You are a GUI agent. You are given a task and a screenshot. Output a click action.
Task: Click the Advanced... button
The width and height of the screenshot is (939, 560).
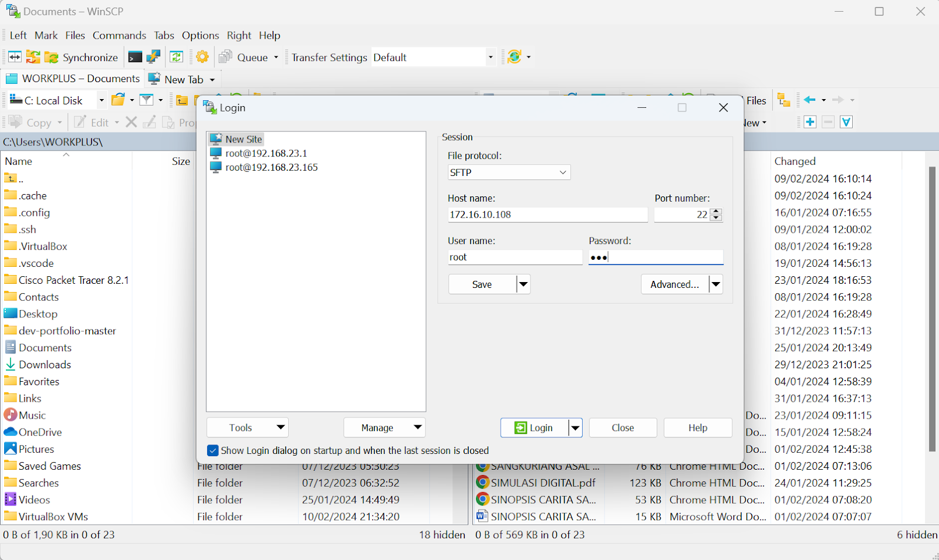coord(674,284)
